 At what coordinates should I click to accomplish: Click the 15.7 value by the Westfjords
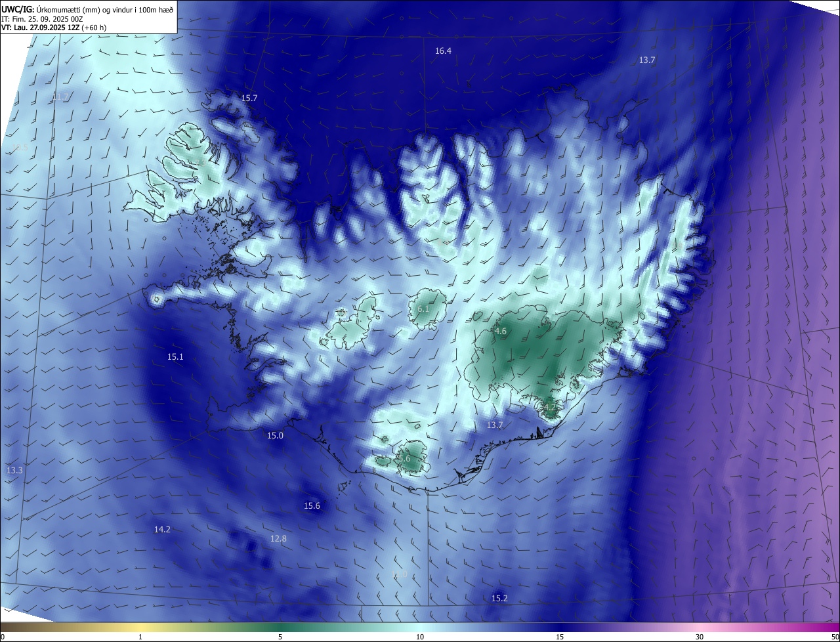tap(249, 98)
